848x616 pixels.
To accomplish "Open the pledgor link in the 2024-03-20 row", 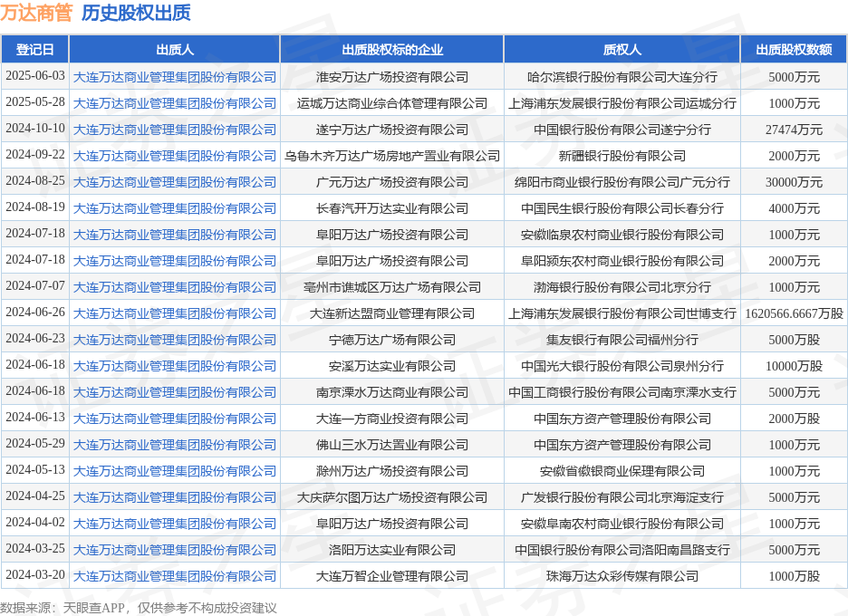I will click(x=175, y=576).
